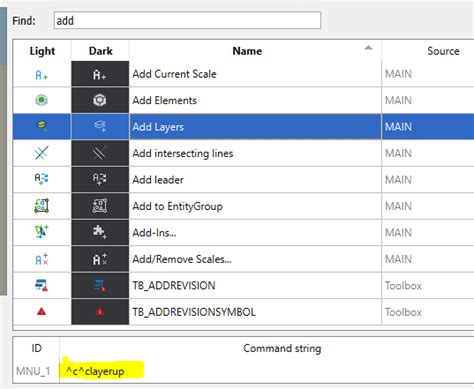Select the Add leader row name

[158, 180]
